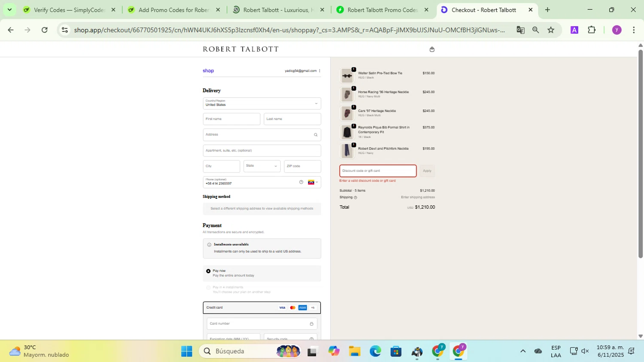
Task: Focus the Address input field
Action: 262,135
